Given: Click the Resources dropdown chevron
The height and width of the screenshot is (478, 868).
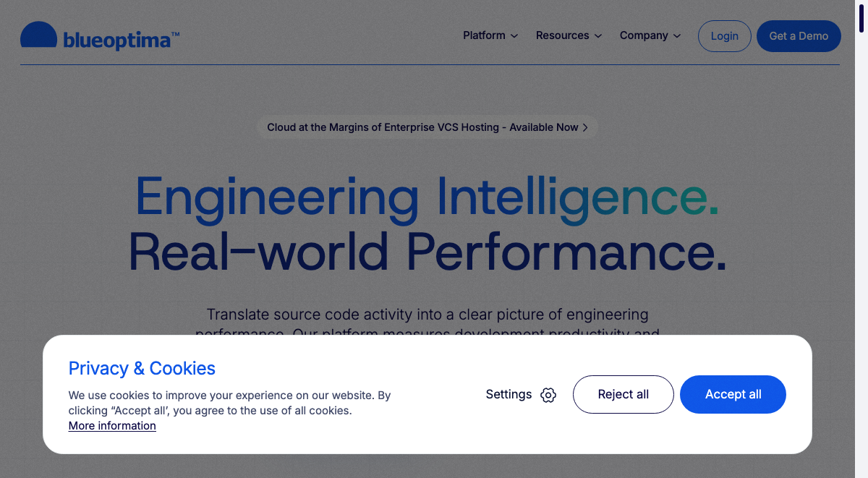Looking at the screenshot, I should [x=599, y=35].
